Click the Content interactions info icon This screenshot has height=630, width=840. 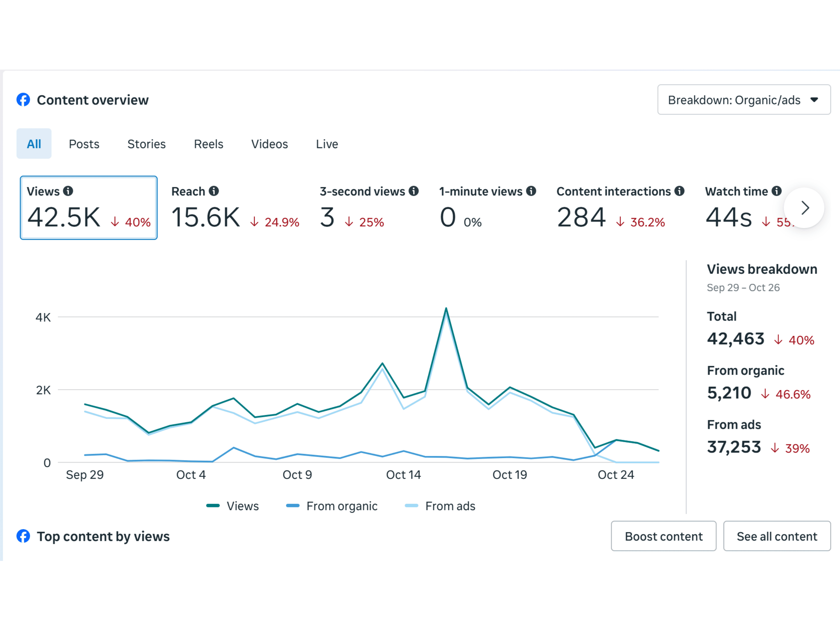pos(679,191)
